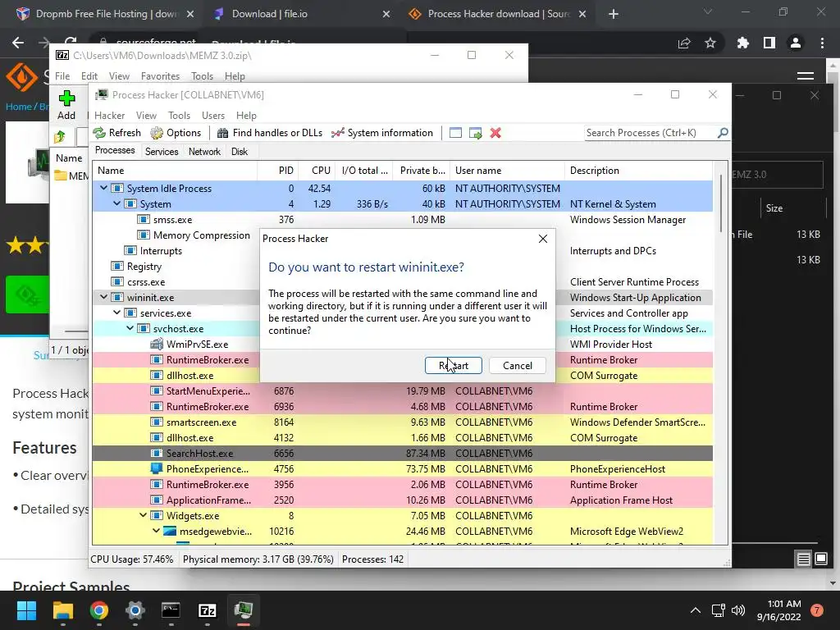Click the taskbar volume icon
The width and height of the screenshot is (840, 630).
click(x=738, y=610)
